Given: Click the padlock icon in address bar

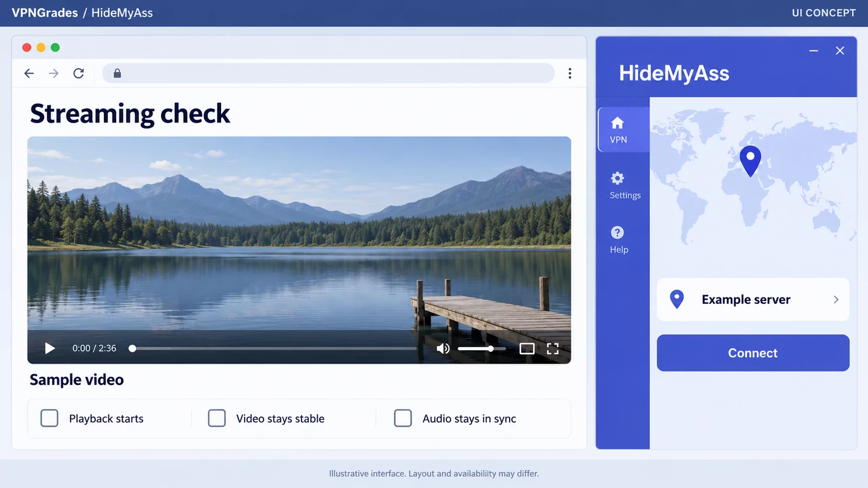Looking at the screenshot, I should click(x=117, y=73).
